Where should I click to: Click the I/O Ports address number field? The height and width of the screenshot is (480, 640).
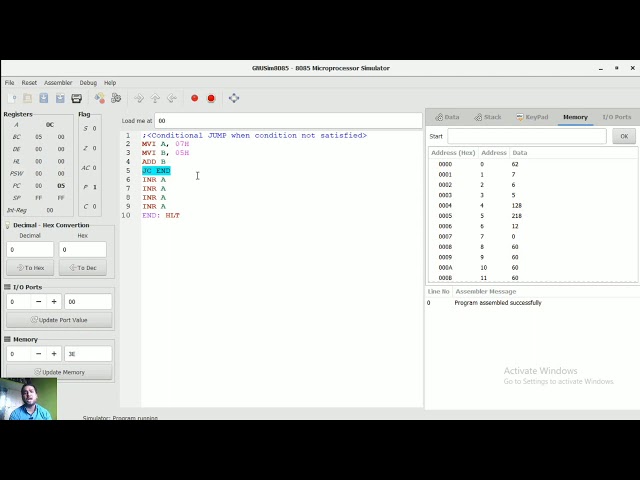click(x=19, y=302)
